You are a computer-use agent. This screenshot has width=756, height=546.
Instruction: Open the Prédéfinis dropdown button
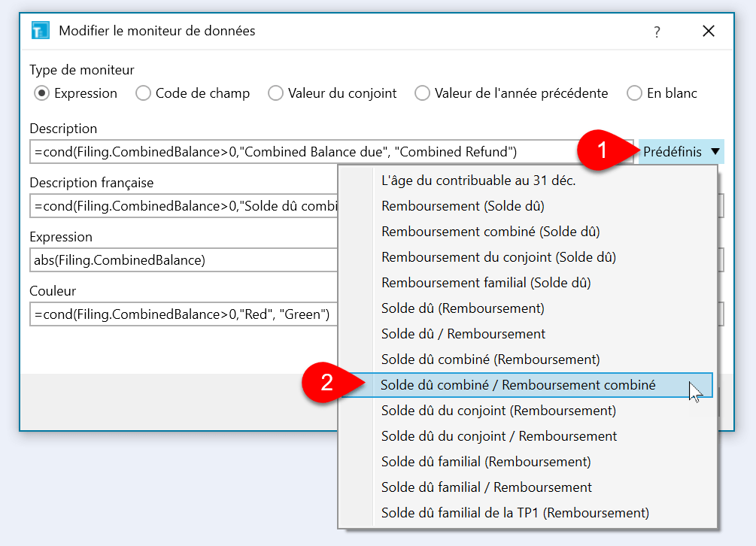point(682,152)
